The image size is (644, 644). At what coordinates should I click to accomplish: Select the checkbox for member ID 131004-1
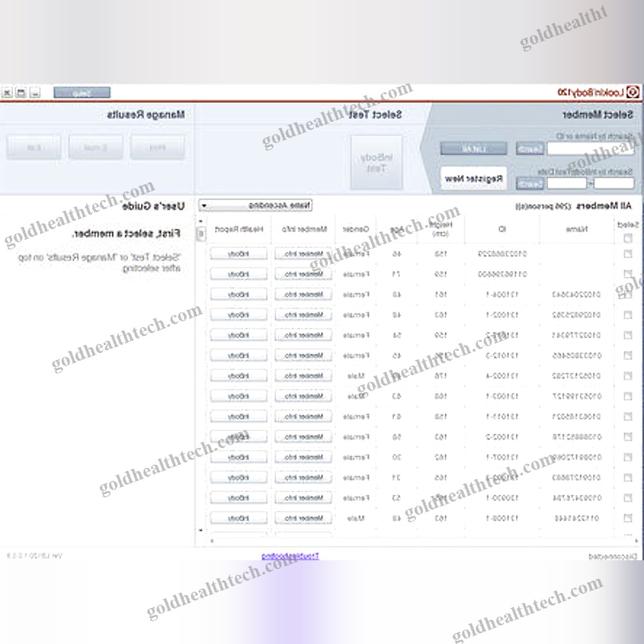tap(627, 294)
